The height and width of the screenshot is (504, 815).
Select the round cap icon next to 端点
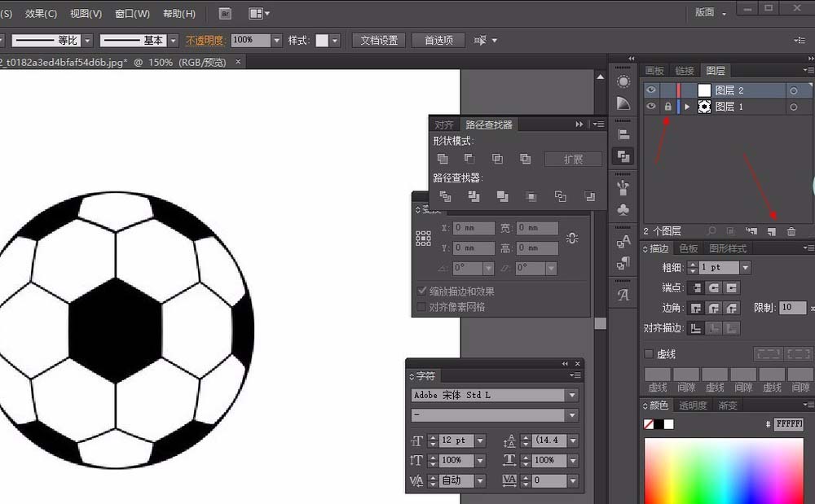coord(713,287)
